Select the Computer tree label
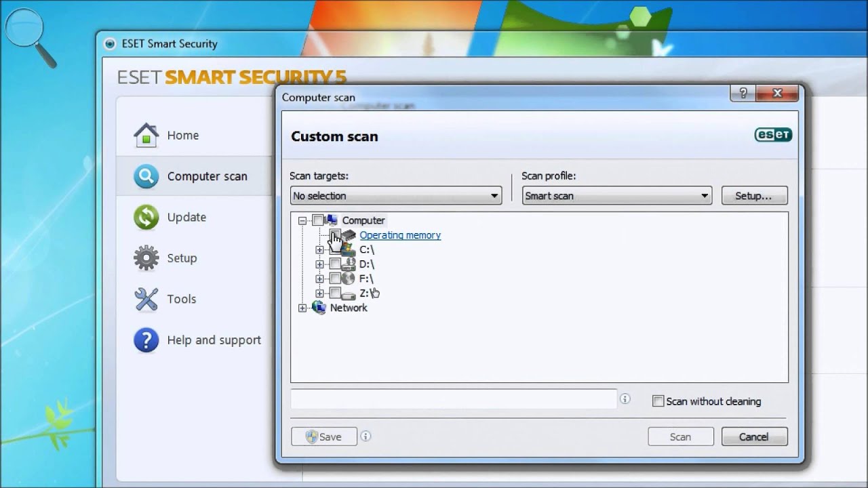Screen dimensions: 868x488 pyautogui.click(x=363, y=220)
